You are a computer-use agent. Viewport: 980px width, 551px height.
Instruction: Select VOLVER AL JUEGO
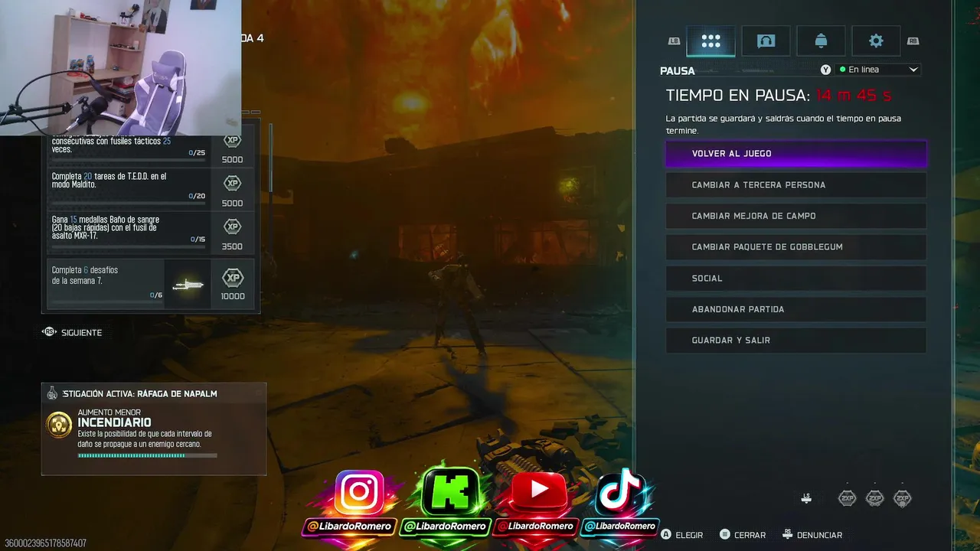[x=796, y=154]
